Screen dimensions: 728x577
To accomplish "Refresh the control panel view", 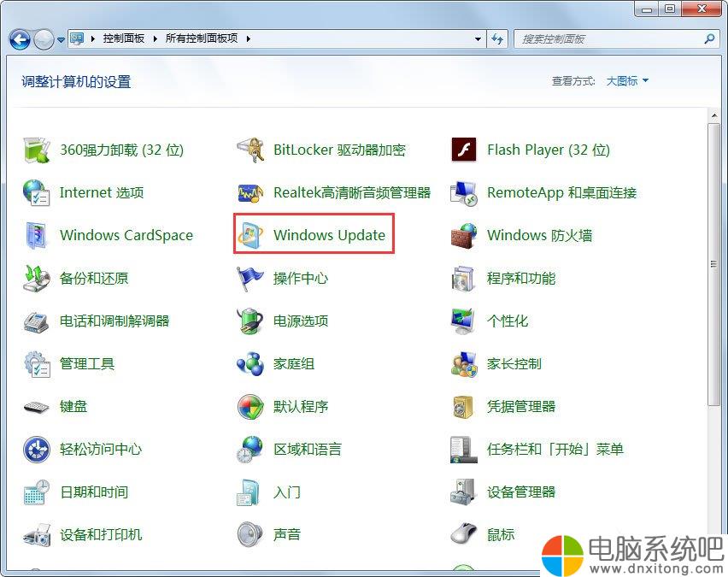I will coord(497,39).
